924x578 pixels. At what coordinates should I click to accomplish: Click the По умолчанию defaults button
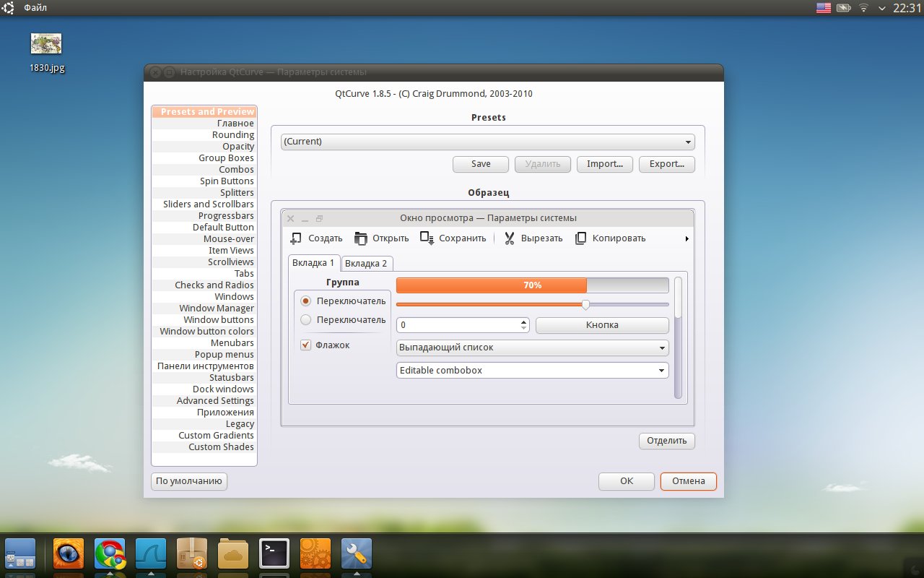(189, 481)
